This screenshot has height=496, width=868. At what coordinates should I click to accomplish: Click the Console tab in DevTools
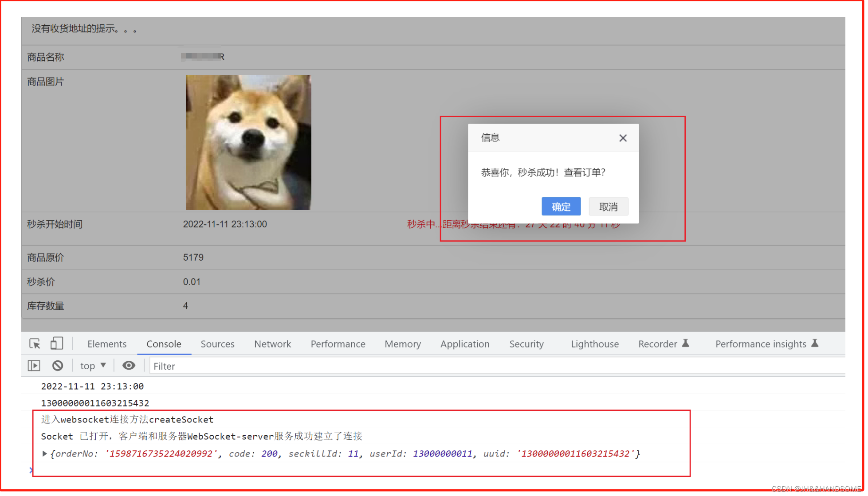(x=164, y=344)
